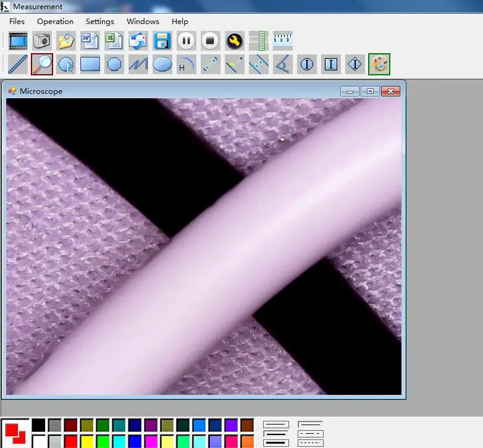The width and height of the screenshot is (483, 448).
Task: Choose the ellipse measurement tool
Action: pos(162,64)
